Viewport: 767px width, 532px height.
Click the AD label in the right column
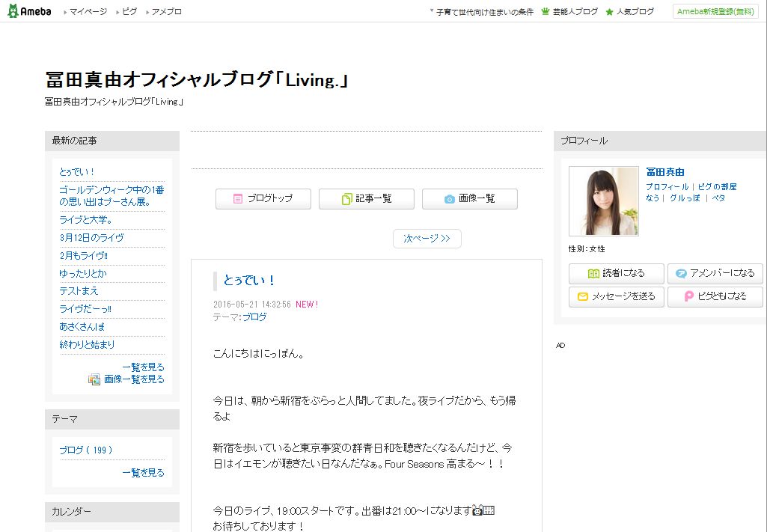[560, 345]
